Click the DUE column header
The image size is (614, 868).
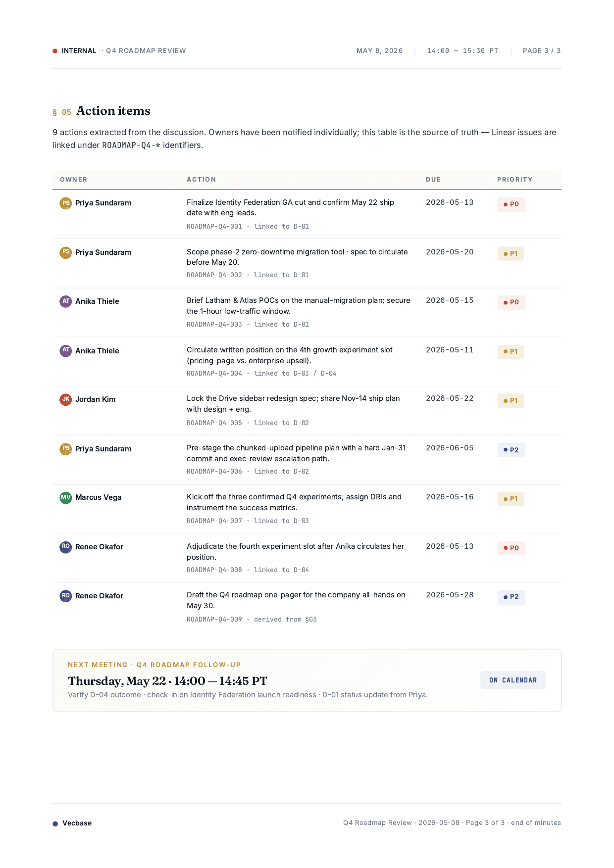coord(433,180)
